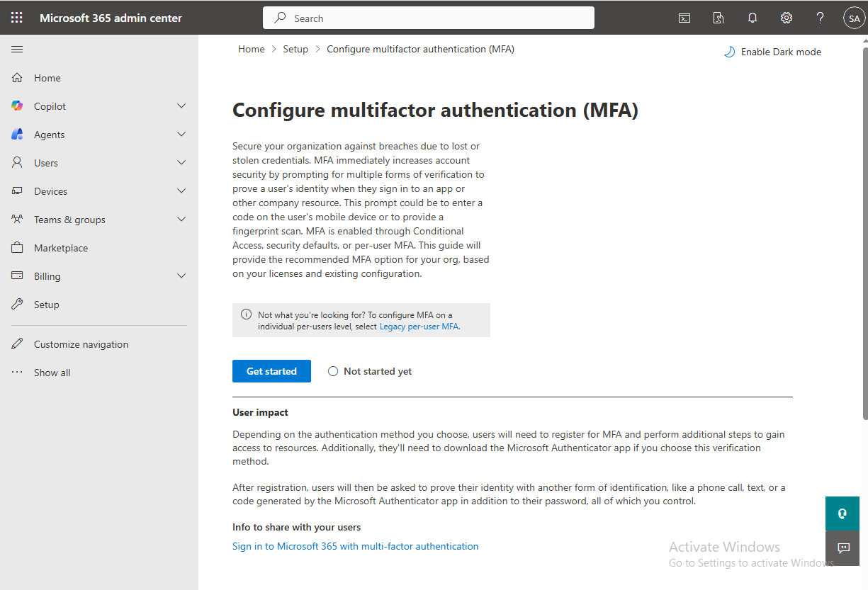
Task: Select the Show all label
Action: 52,373
